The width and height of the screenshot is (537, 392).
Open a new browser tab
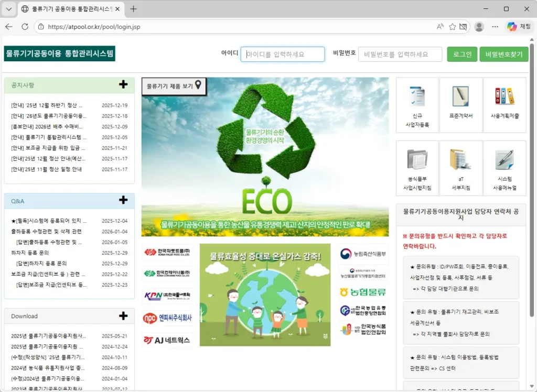[x=134, y=9]
